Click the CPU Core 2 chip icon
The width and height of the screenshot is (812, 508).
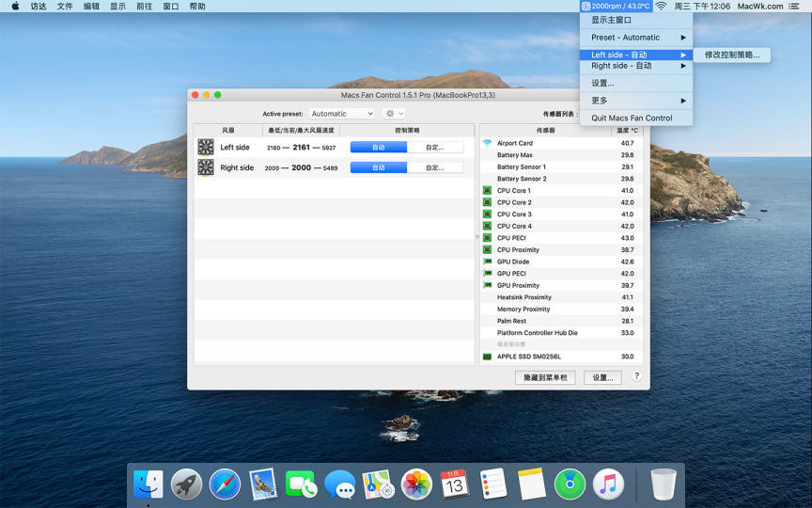click(x=487, y=202)
